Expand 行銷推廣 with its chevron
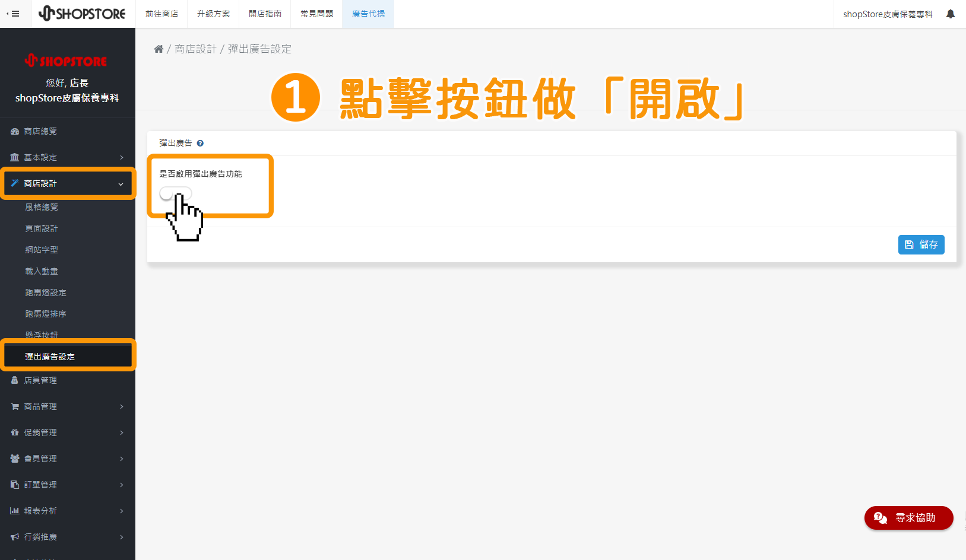This screenshot has height=560, width=966. pyautogui.click(x=121, y=537)
